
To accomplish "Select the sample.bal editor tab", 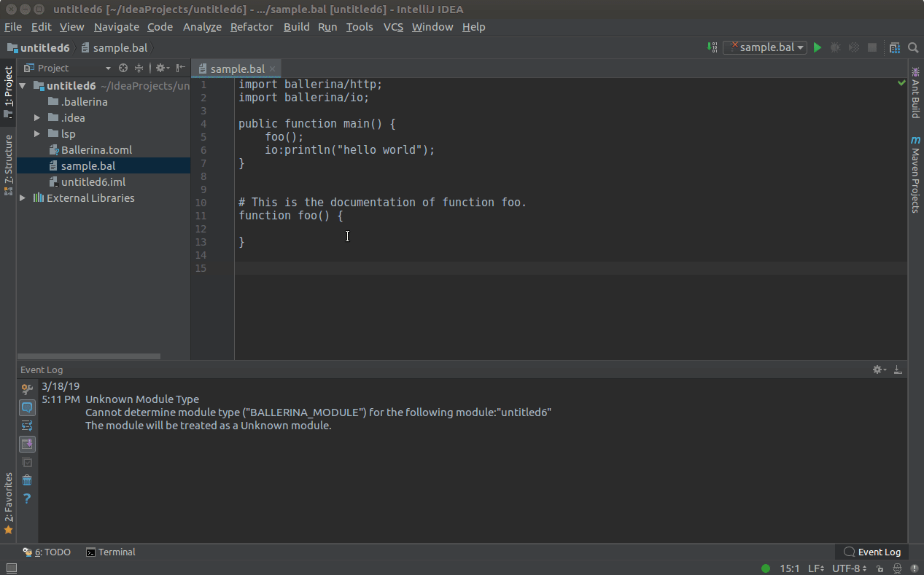I will pyautogui.click(x=236, y=69).
